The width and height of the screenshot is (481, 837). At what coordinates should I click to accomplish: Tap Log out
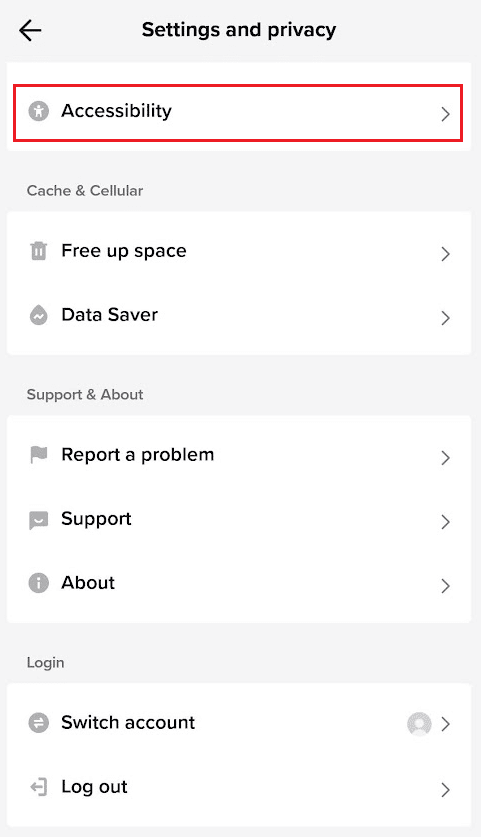click(x=239, y=787)
